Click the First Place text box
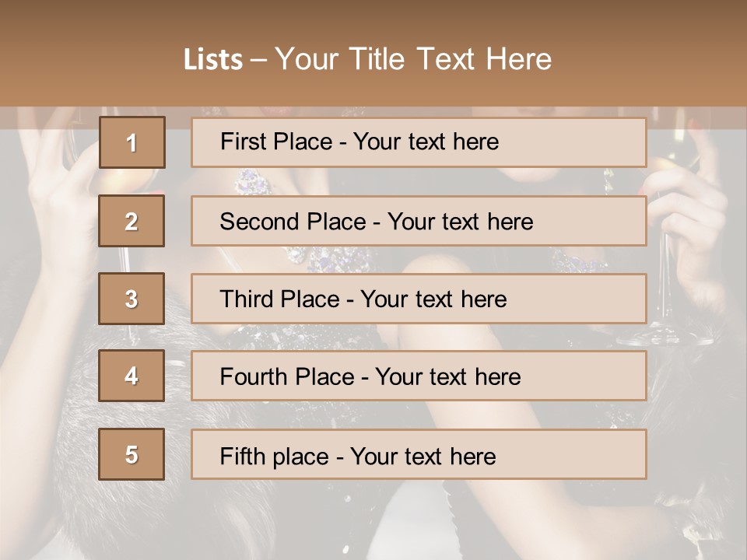The height and width of the screenshot is (560, 747). (x=419, y=142)
